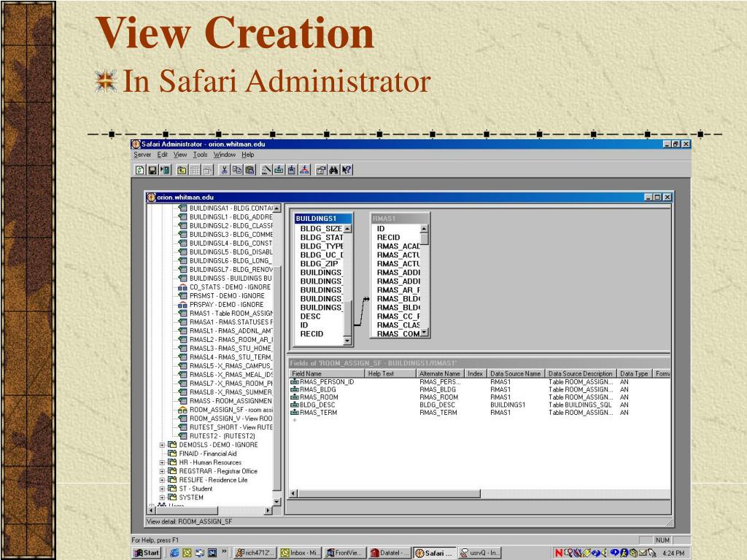Click the Paste clipboard icon
Screen dimensions: 747x560
tap(249, 170)
